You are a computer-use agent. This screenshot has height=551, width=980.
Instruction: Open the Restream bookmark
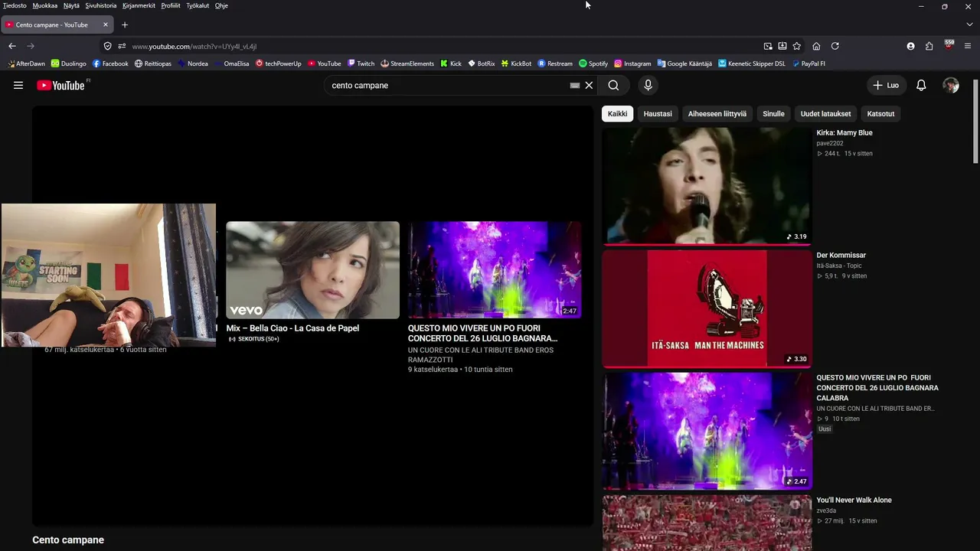tap(555, 64)
